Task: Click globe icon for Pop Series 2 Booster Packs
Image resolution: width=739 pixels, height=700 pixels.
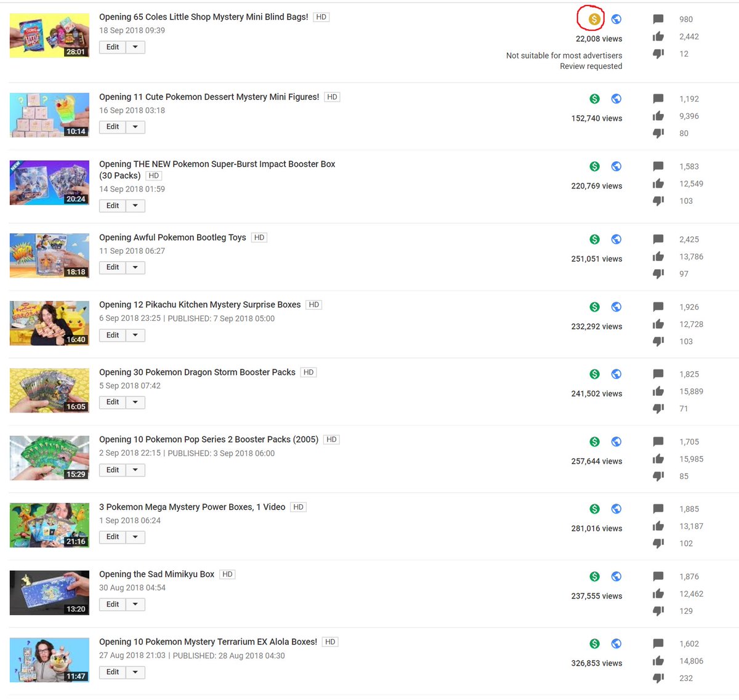Action: [x=616, y=441]
